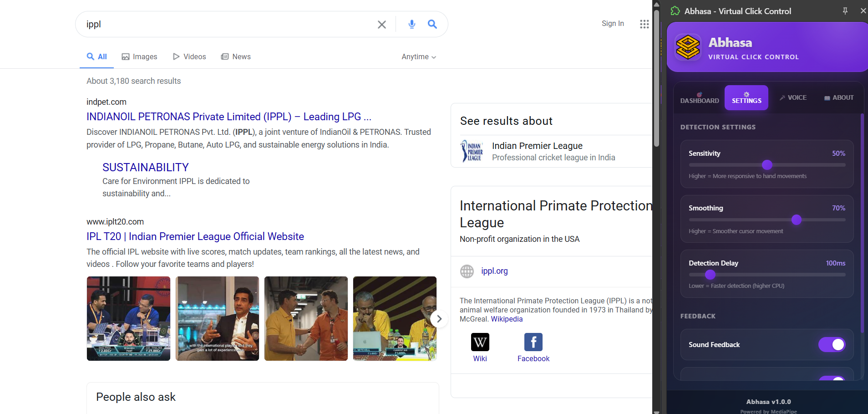Click the Abhasa logo in panel header
868x414 pixels.
[x=688, y=47]
